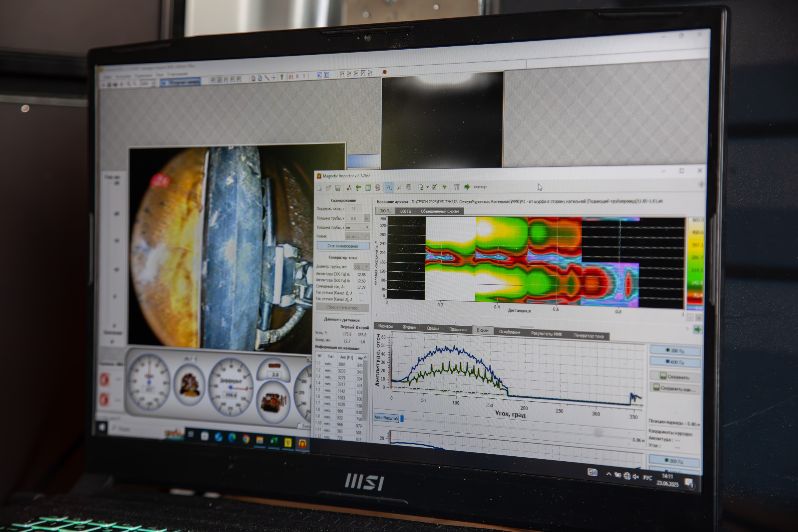Click the Magnetic Inspector taskbar icon

tap(302, 443)
